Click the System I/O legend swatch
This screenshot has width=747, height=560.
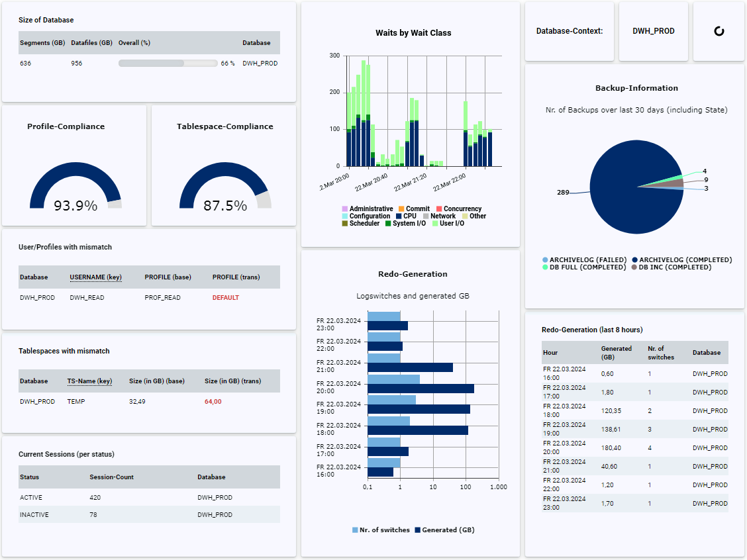tap(387, 223)
